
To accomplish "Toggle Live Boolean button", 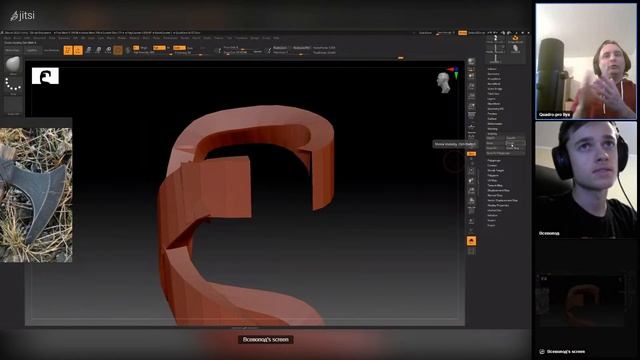I will pos(51,50).
